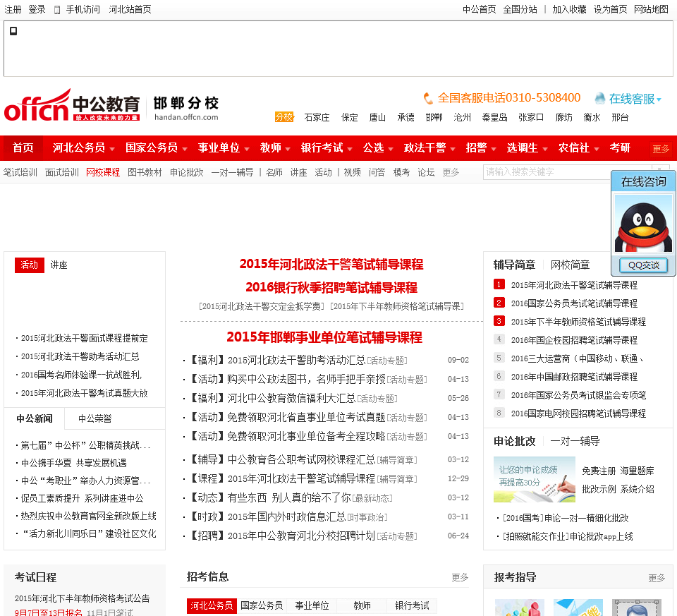Click the broken image icon in top banner
677x616 pixels.
pos(13,30)
